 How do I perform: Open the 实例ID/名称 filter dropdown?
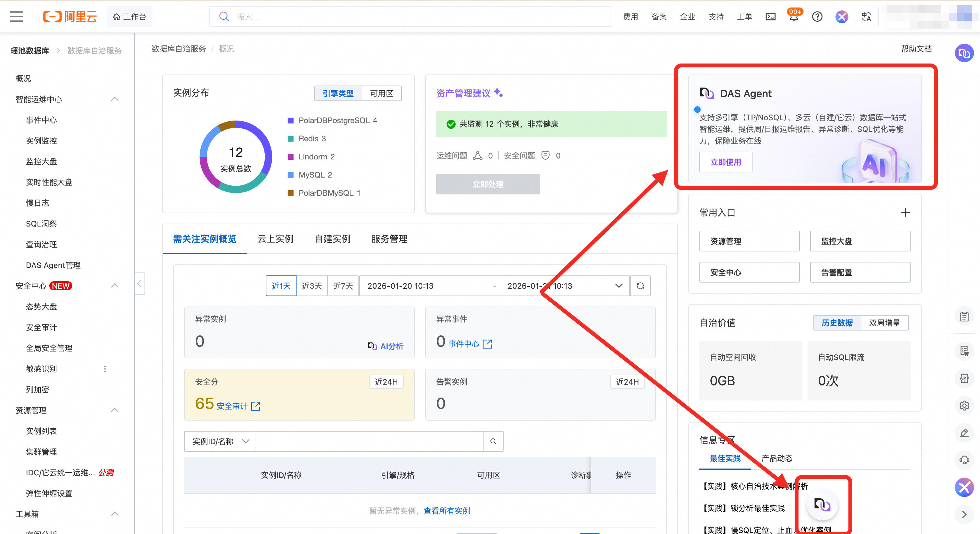pyautogui.click(x=220, y=441)
